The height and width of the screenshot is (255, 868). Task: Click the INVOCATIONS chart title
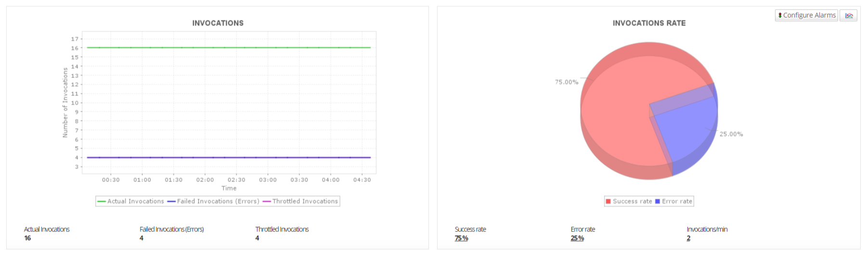[218, 23]
